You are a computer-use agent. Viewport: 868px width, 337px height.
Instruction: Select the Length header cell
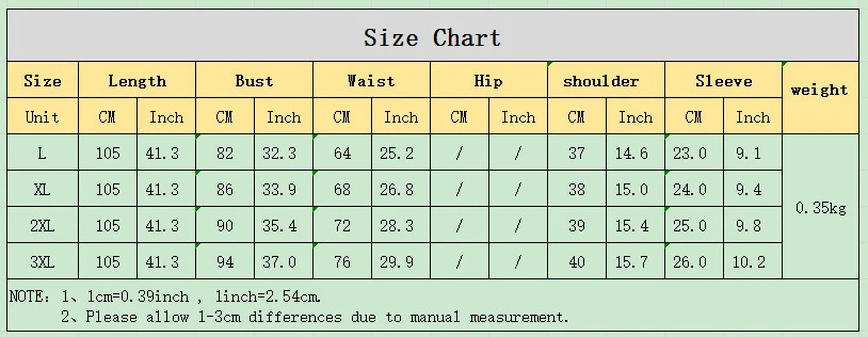point(137,80)
